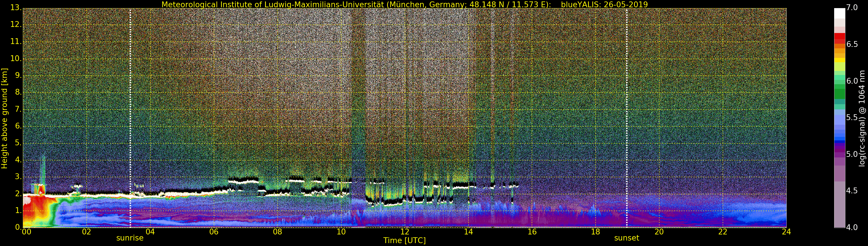Click the time axis tick '20'
This screenshot has height=246, width=868.
(659, 232)
